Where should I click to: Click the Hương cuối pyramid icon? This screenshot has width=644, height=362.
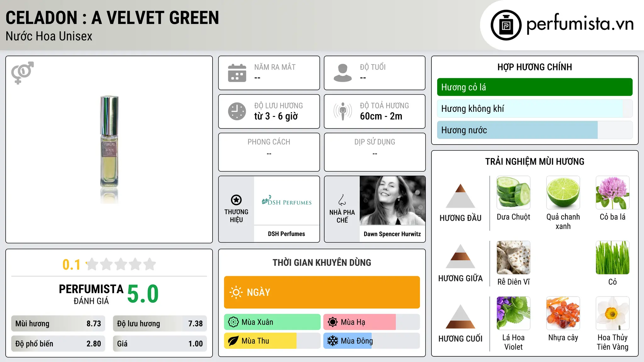tap(460, 316)
